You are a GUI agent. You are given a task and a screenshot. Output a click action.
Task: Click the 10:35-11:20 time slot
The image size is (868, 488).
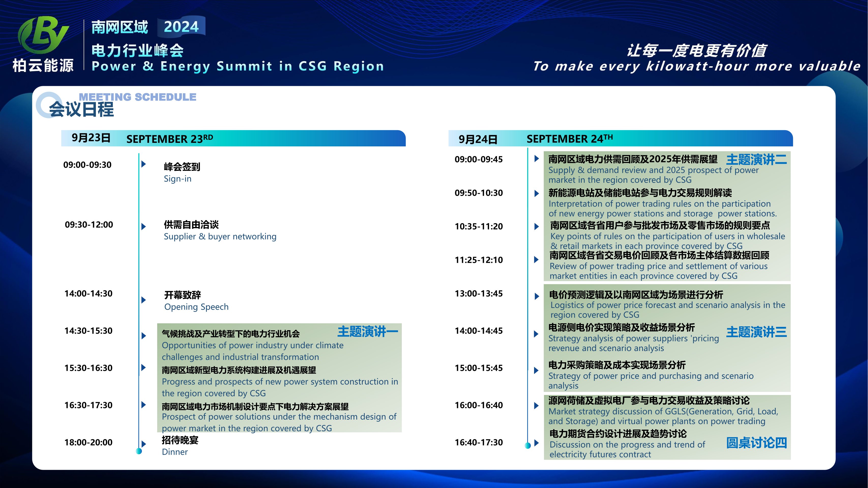pos(479,226)
